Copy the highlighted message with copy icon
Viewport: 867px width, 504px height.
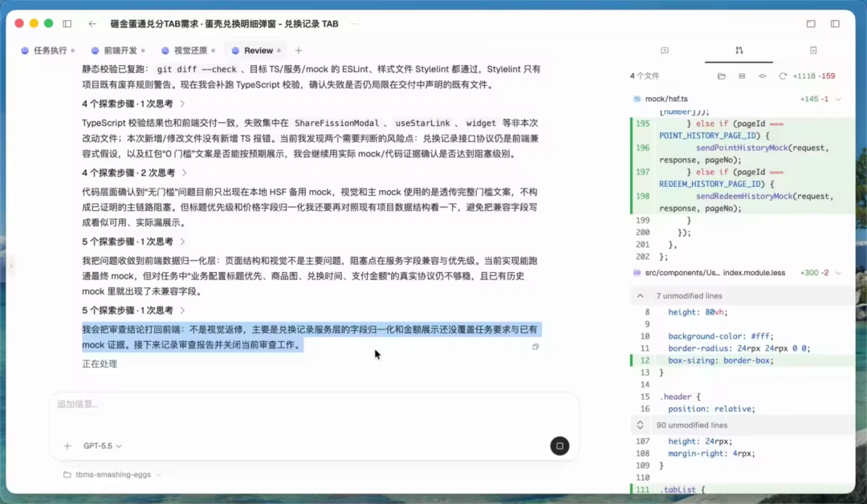click(x=535, y=347)
